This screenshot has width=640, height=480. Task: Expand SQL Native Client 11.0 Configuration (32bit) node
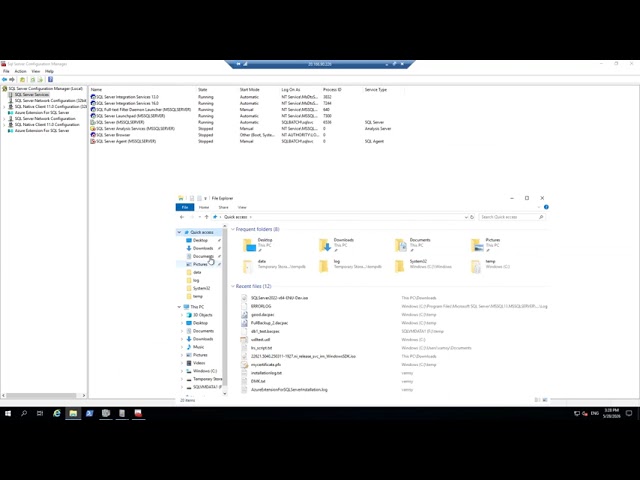(4, 107)
